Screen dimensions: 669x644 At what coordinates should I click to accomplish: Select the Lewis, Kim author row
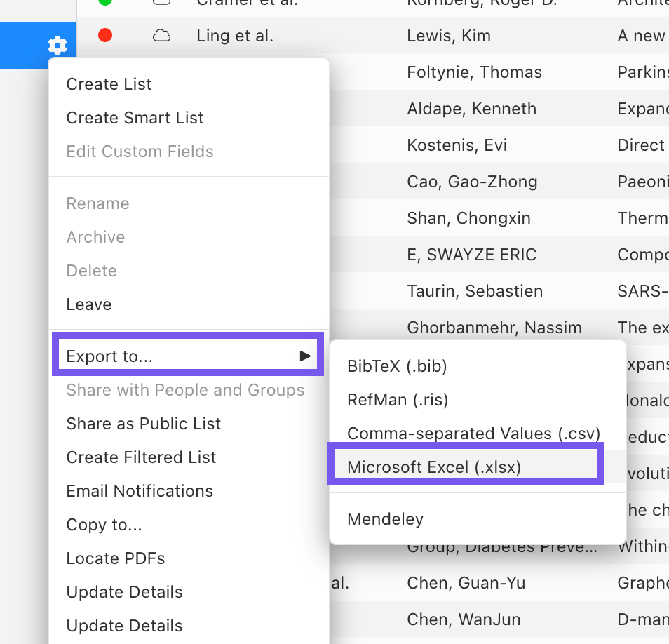pos(449,36)
